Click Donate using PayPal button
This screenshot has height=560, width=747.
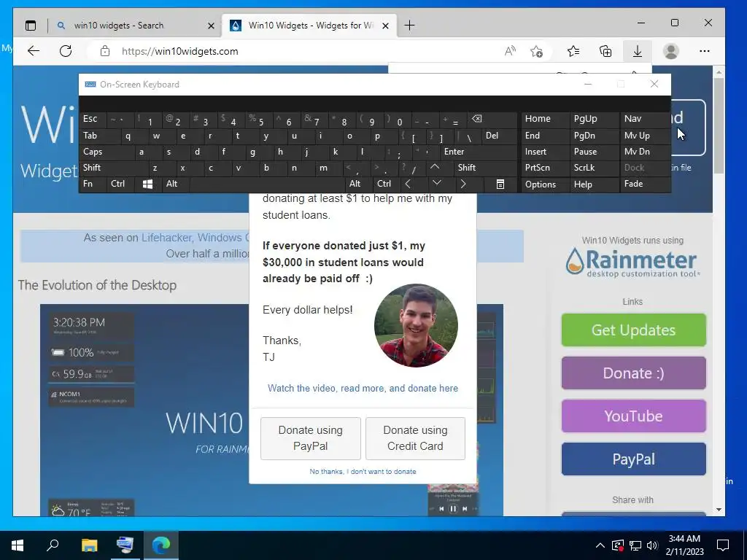(311, 438)
